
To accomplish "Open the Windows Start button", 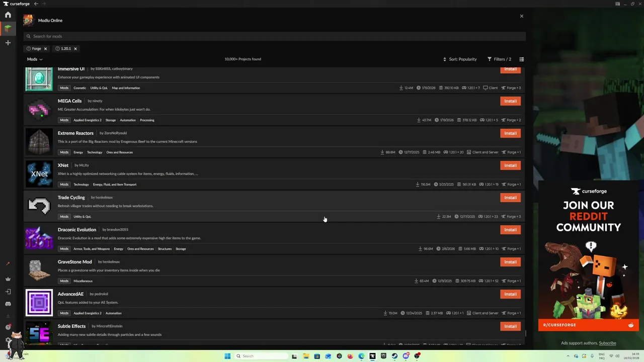I will [227, 356].
